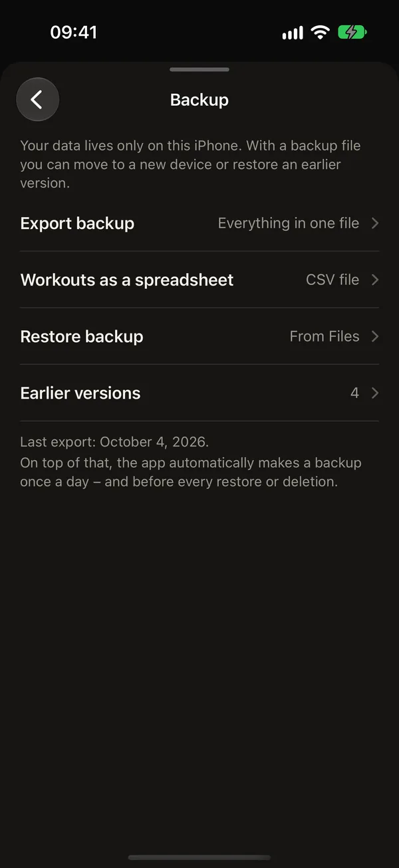Click the chevron beside the number 4
This screenshot has height=868, width=399.
375,393
